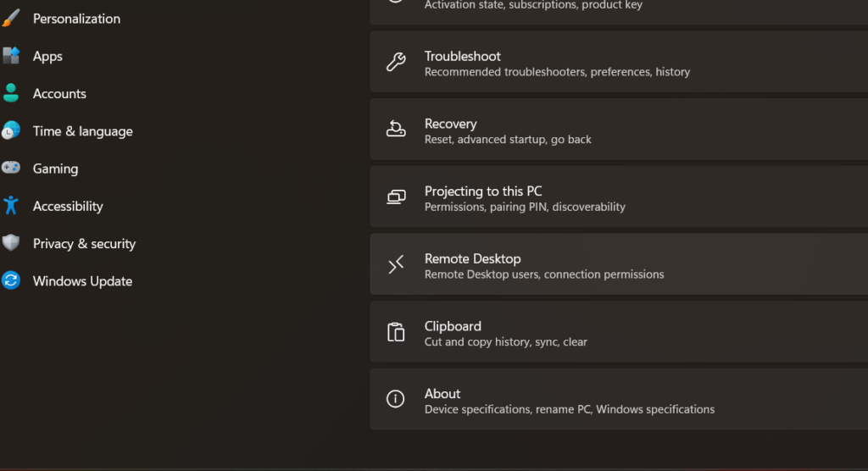Click the Recovery icon
The height and width of the screenshot is (471, 868).
tap(396, 130)
